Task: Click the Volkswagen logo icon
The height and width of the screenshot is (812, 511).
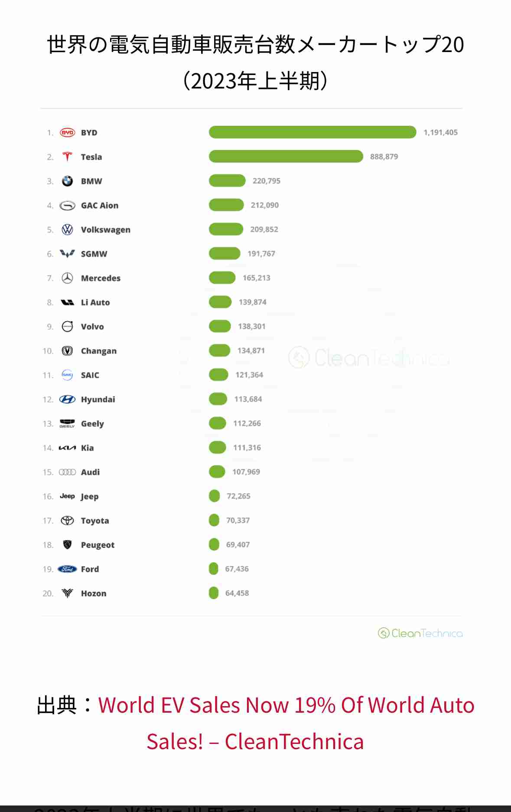Action: [67, 230]
